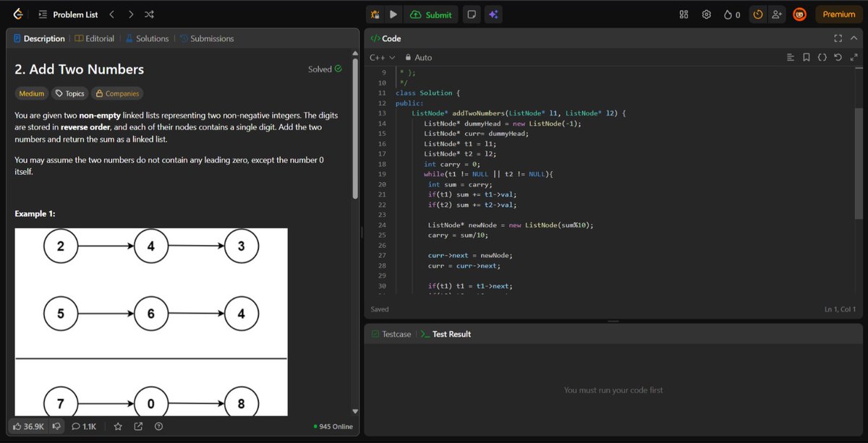Switch to the Solutions tab
The width and height of the screenshot is (868, 443).
(146, 38)
